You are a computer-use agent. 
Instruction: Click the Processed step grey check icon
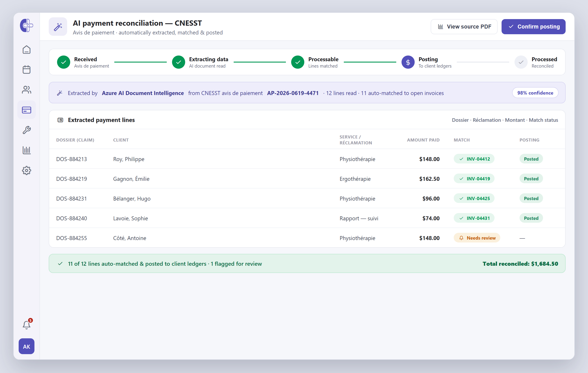521,62
